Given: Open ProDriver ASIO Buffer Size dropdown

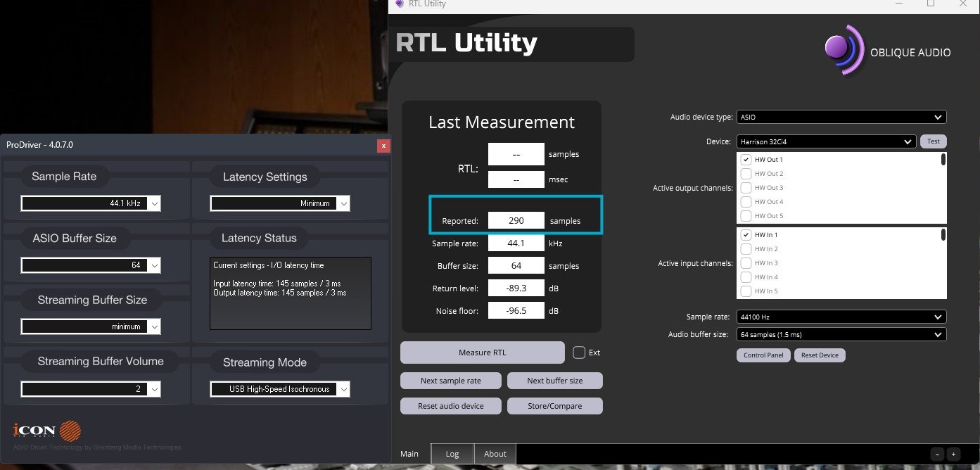Looking at the screenshot, I should click(91, 265).
